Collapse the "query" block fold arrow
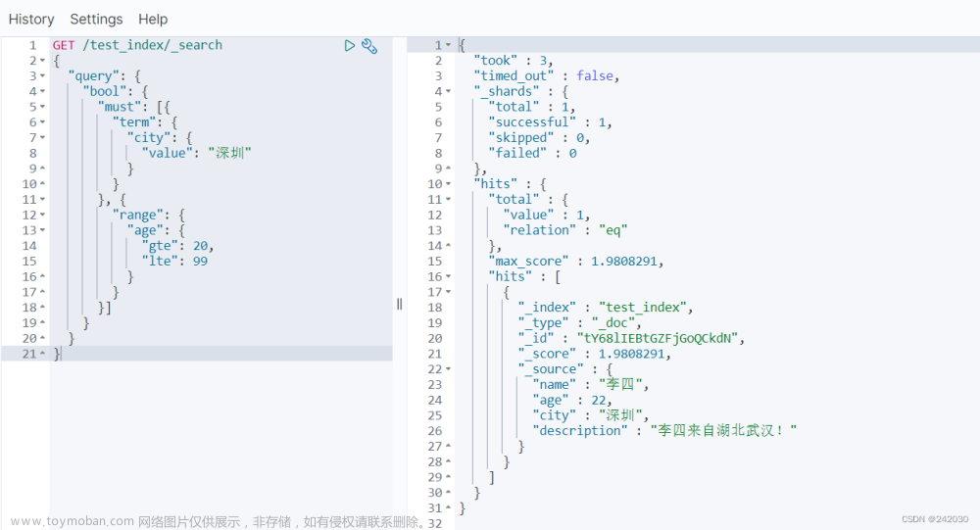This screenshot has height=530, width=980. (x=42, y=76)
